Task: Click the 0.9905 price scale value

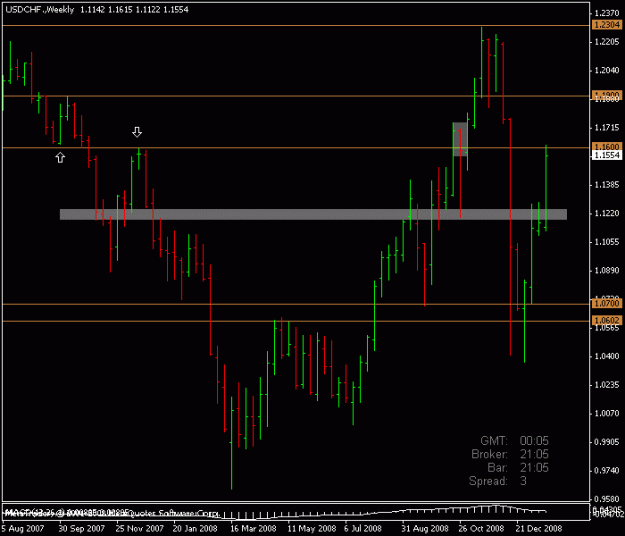Action: 607,442
